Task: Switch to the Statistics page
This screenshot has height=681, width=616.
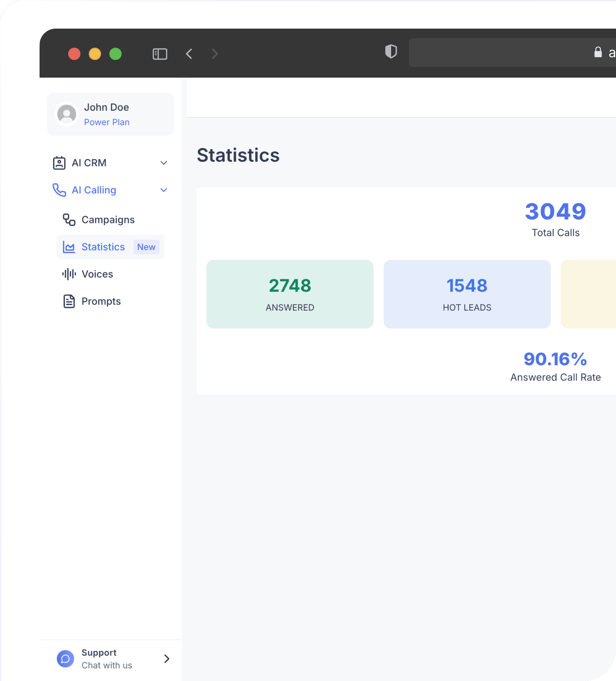Action: (103, 247)
